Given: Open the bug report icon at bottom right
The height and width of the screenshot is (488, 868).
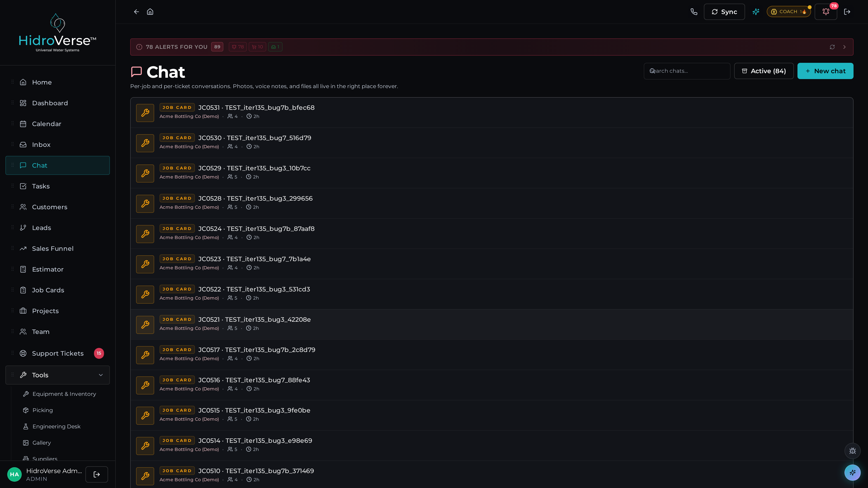Looking at the screenshot, I should click(852, 451).
